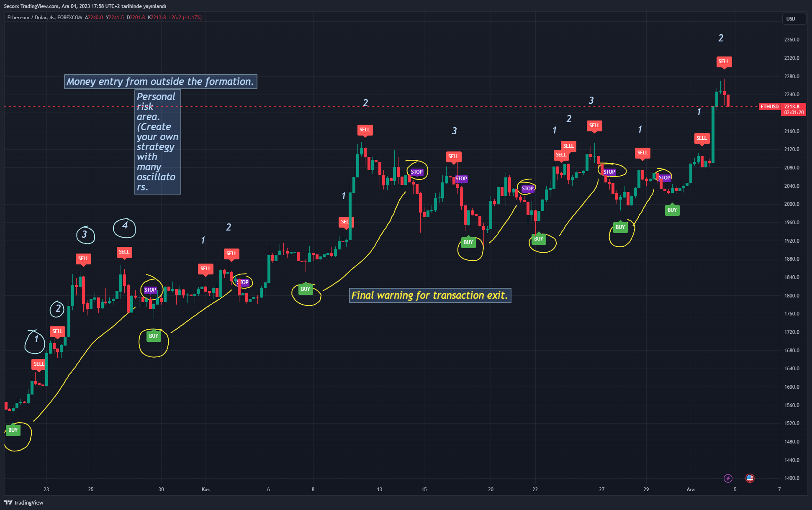Click the purple lightning bolt event icon

(728, 478)
